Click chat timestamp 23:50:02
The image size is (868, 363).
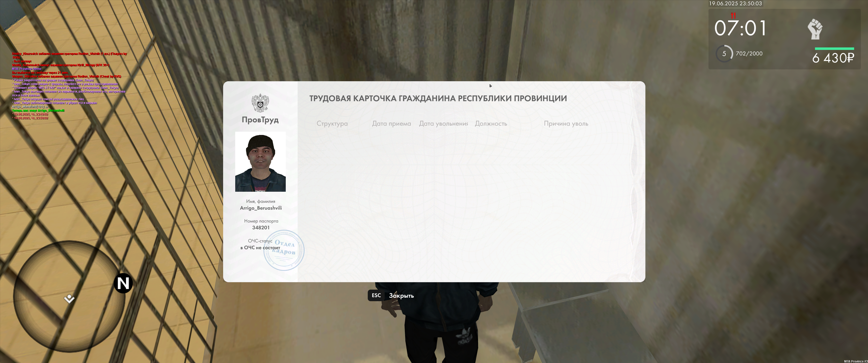pos(30,118)
